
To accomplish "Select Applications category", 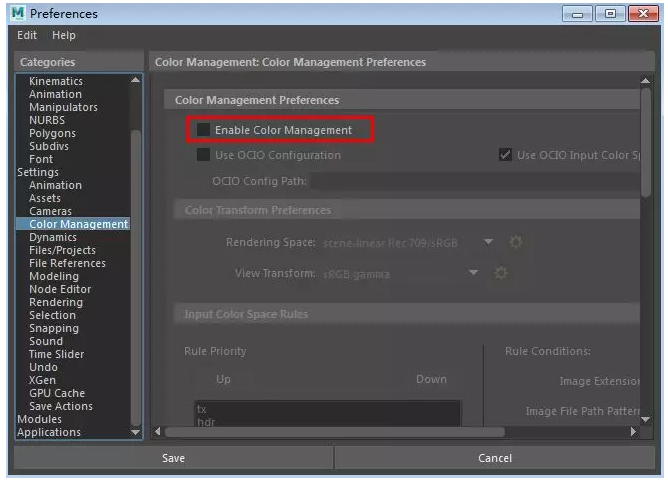I will click(49, 432).
